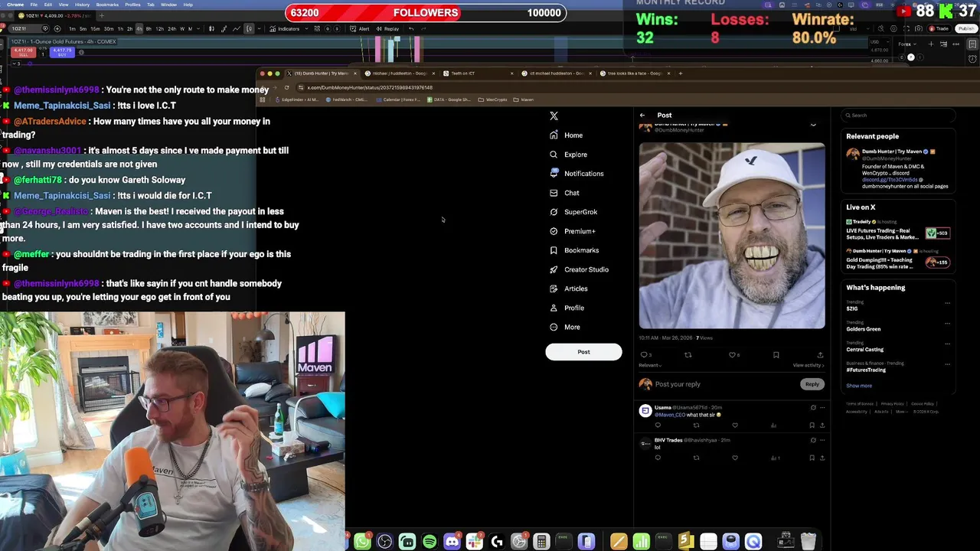Image resolution: width=980 pixels, height=551 pixels.
Task: Share the main post via share icon
Action: pos(820,355)
